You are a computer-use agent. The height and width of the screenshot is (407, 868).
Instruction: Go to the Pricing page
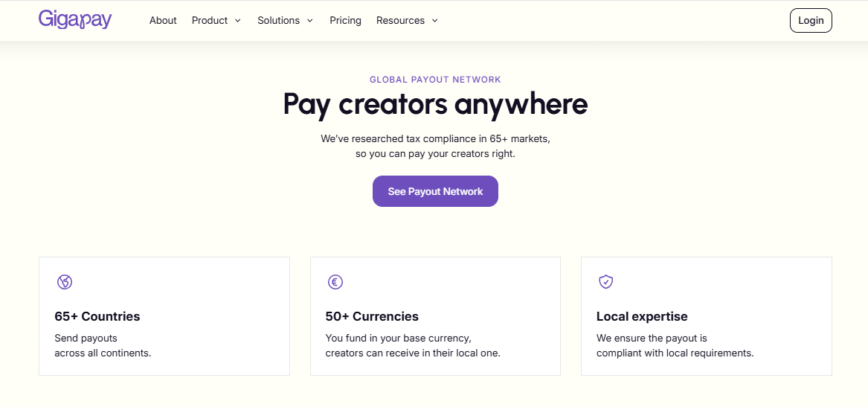pos(345,21)
